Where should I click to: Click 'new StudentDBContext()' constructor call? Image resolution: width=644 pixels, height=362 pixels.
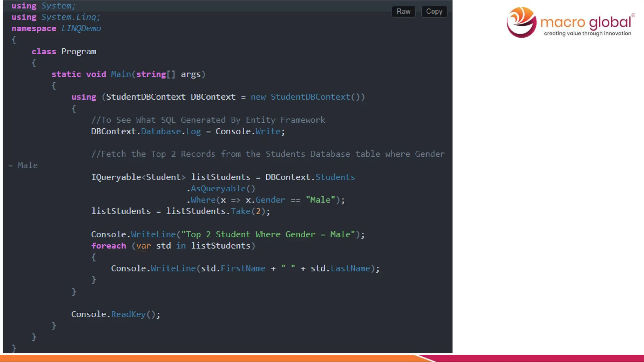[x=308, y=97]
